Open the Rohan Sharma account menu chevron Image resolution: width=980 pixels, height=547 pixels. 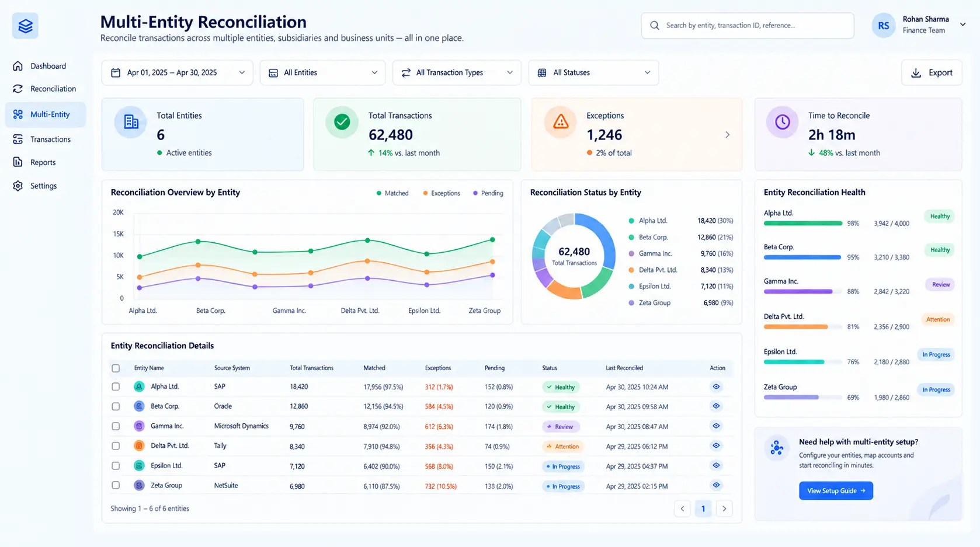(x=963, y=25)
